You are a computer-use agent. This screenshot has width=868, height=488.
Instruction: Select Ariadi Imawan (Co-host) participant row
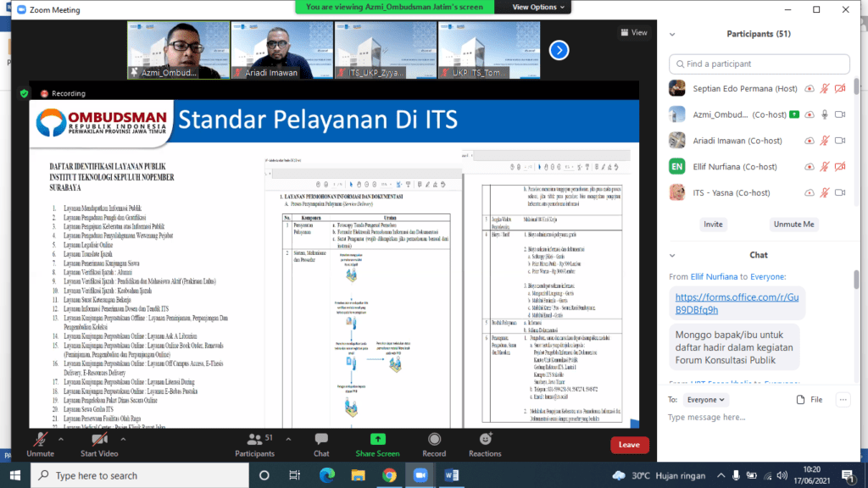pos(759,141)
